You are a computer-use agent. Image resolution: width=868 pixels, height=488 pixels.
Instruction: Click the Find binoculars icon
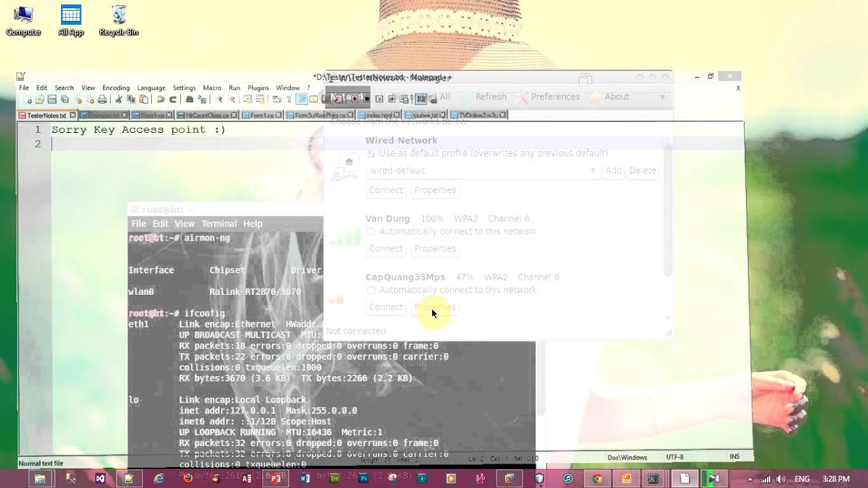pos(189,100)
